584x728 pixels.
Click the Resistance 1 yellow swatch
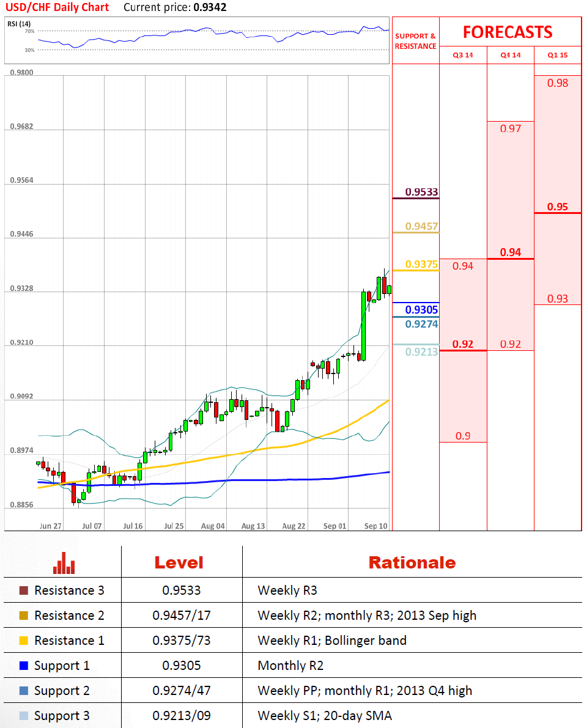(x=24, y=641)
